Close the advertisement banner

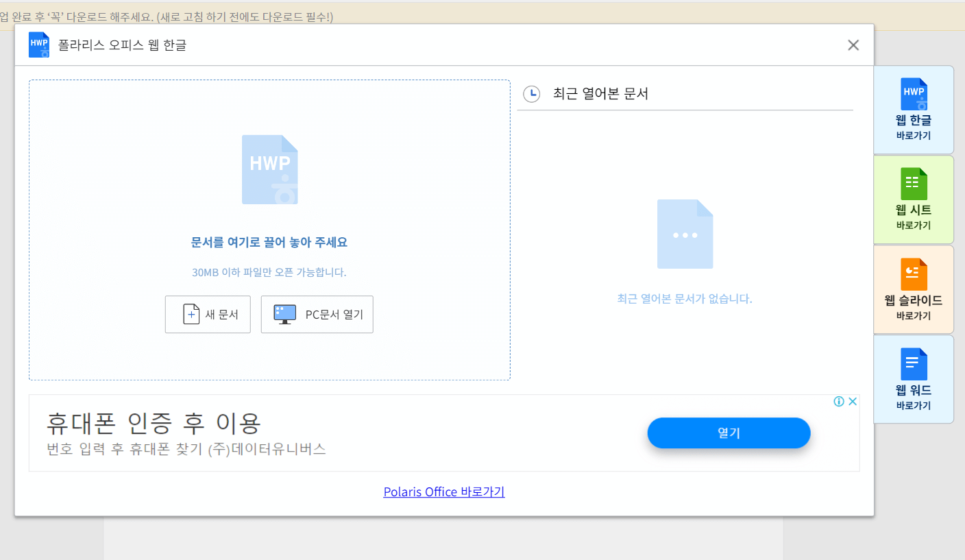click(x=853, y=402)
